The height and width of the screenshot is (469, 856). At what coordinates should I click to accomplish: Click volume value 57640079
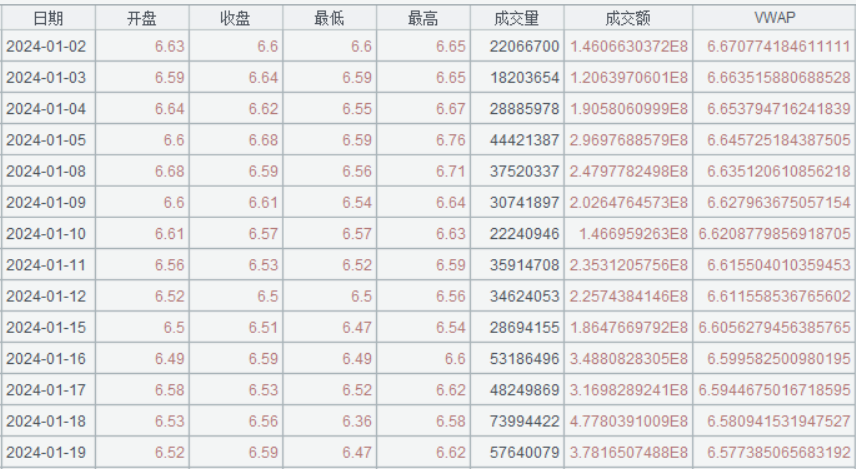[525, 452]
